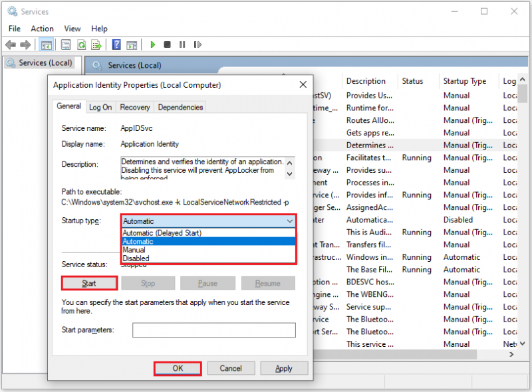Click the green Start Service play icon
The height and width of the screenshot is (392, 532).
[153, 45]
